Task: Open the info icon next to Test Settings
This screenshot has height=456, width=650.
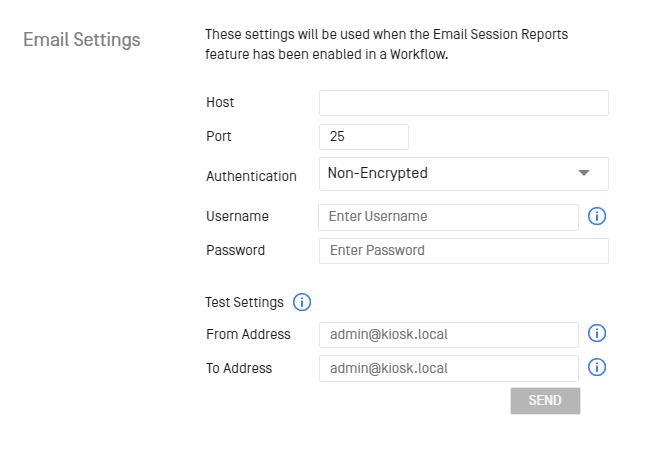Action: (x=302, y=302)
